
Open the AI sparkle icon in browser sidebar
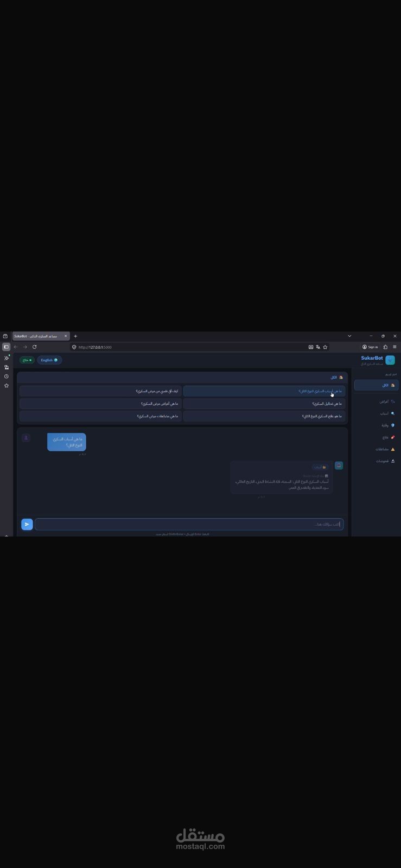coord(7,358)
